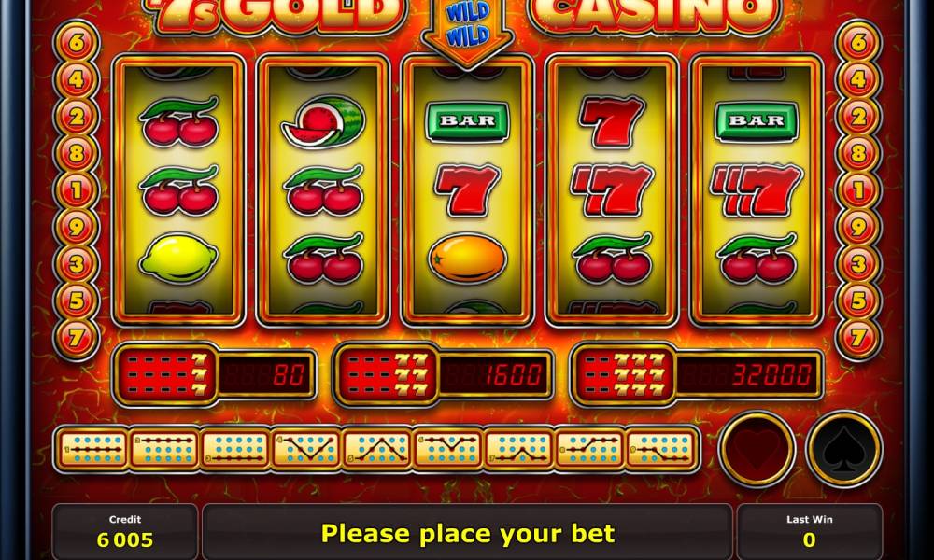Select payline 1 middle row pattern
Image resolution: width=934 pixels, height=560 pixels.
pyautogui.click(x=92, y=449)
